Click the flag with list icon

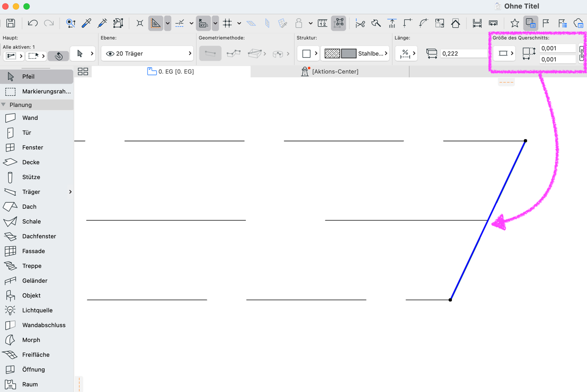click(x=562, y=23)
